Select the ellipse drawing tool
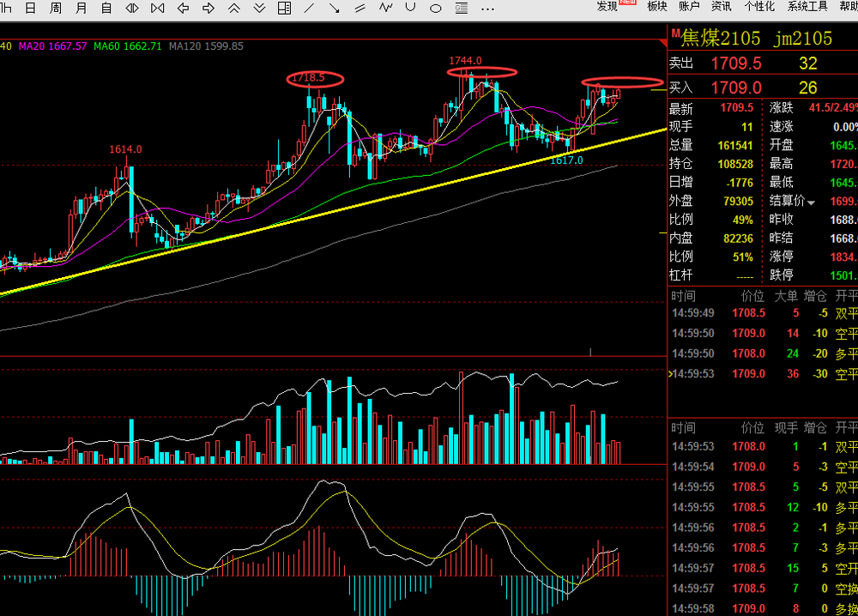Viewport: 858px width, 616px height. 436,9
